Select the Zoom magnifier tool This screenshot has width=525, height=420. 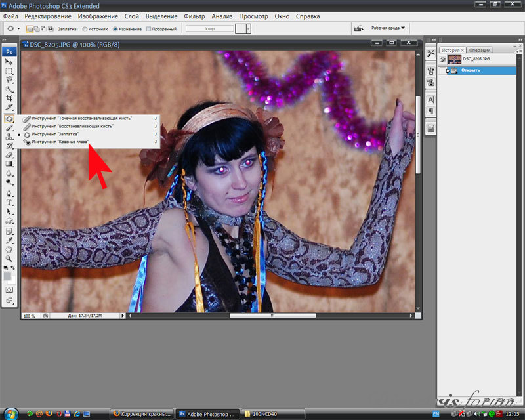[x=10, y=259]
